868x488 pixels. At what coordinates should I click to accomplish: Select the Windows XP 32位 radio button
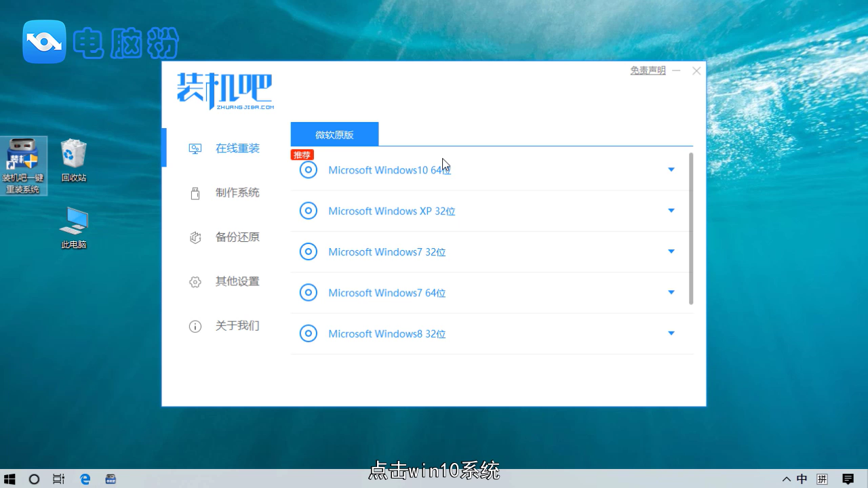tap(309, 211)
